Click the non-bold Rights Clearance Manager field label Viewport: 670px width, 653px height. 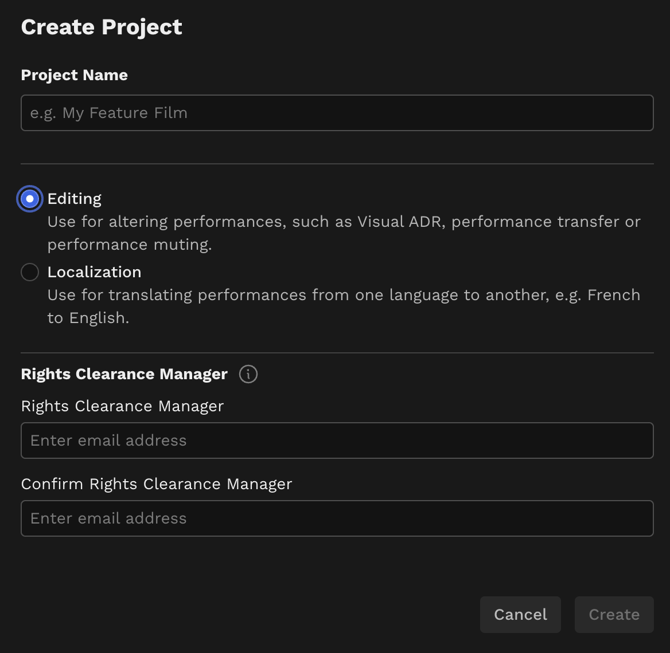click(122, 406)
